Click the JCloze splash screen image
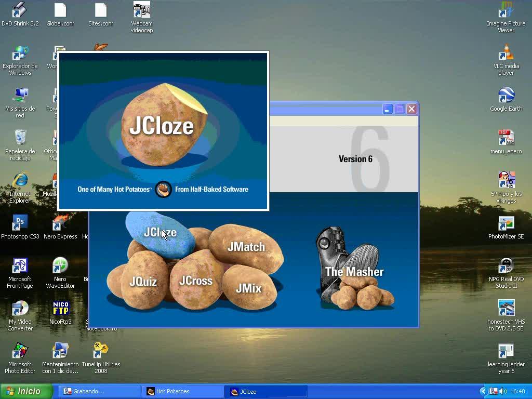 (x=163, y=131)
